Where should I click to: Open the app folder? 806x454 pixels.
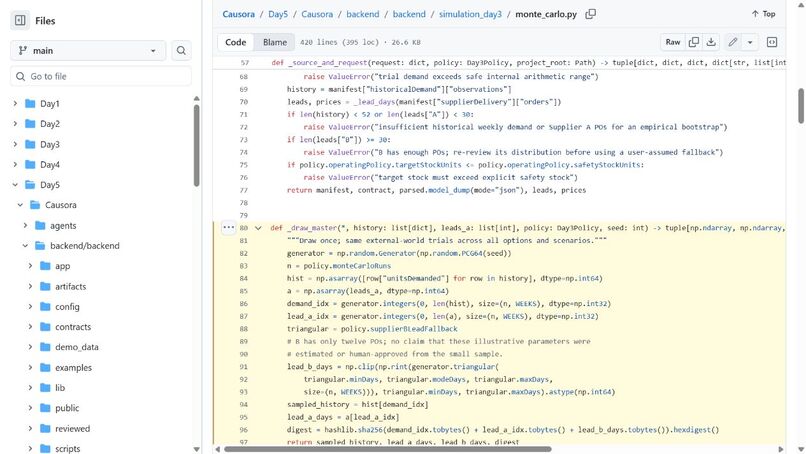[63, 266]
